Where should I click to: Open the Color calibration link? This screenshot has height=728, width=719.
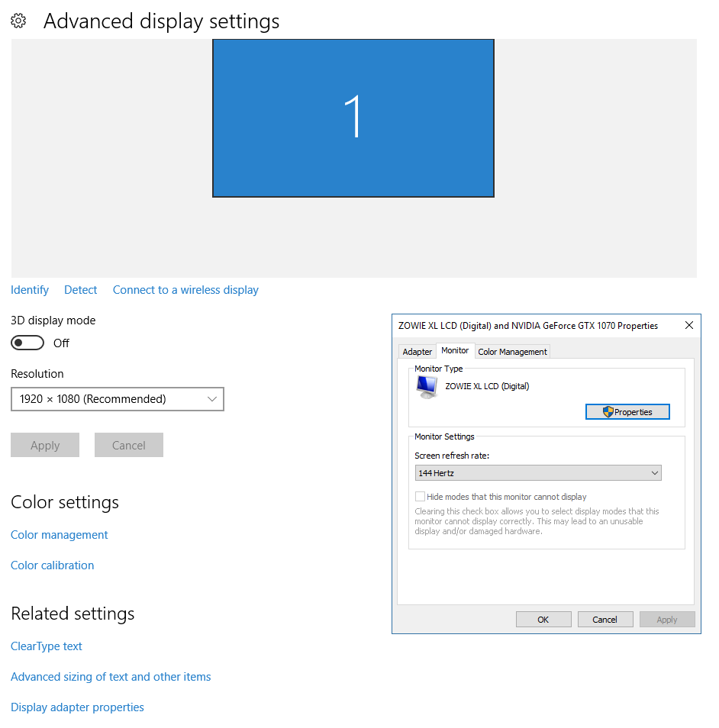click(x=53, y=565)
